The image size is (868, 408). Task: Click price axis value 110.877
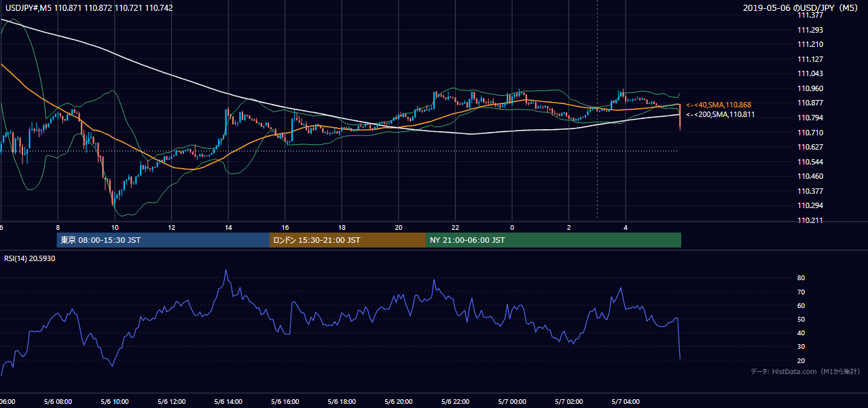tap(810, 103)
